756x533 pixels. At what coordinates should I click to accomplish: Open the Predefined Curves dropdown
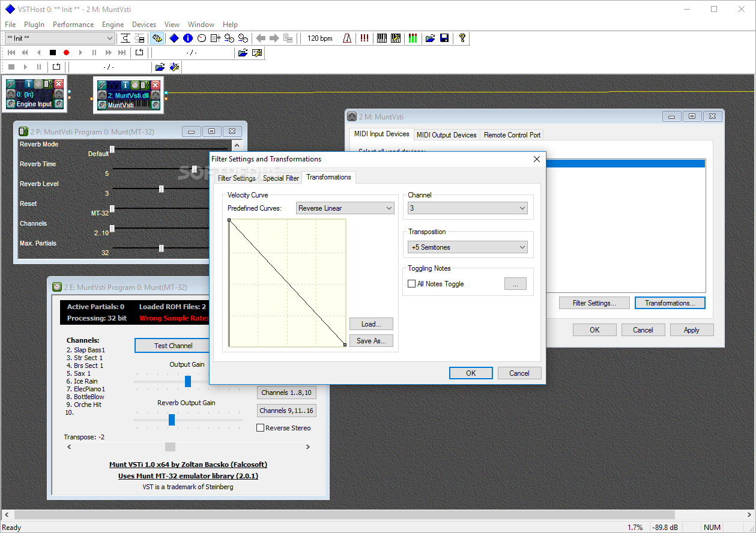point(345,208)
